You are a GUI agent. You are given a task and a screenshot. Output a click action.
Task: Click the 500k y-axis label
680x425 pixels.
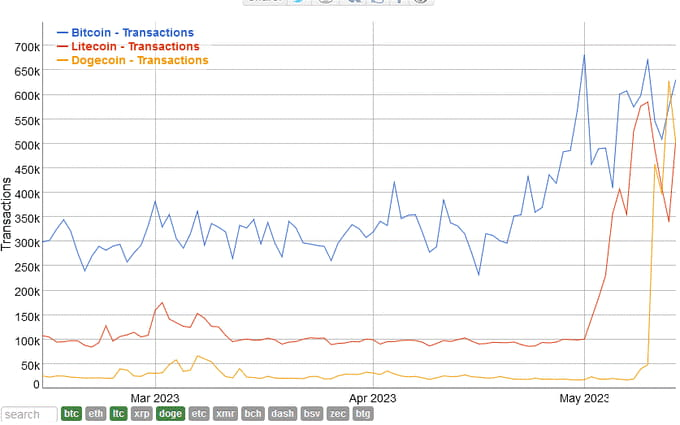tap(27, 145)
